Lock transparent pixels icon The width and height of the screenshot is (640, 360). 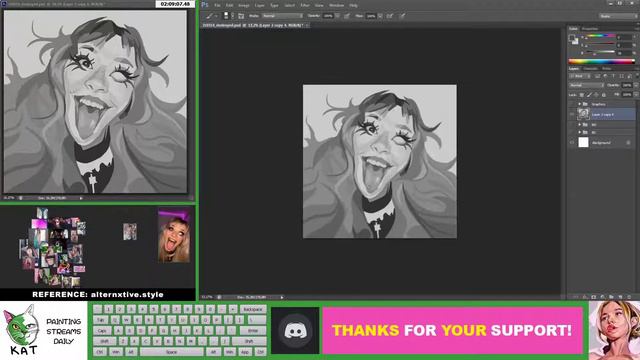coord(582,95)
